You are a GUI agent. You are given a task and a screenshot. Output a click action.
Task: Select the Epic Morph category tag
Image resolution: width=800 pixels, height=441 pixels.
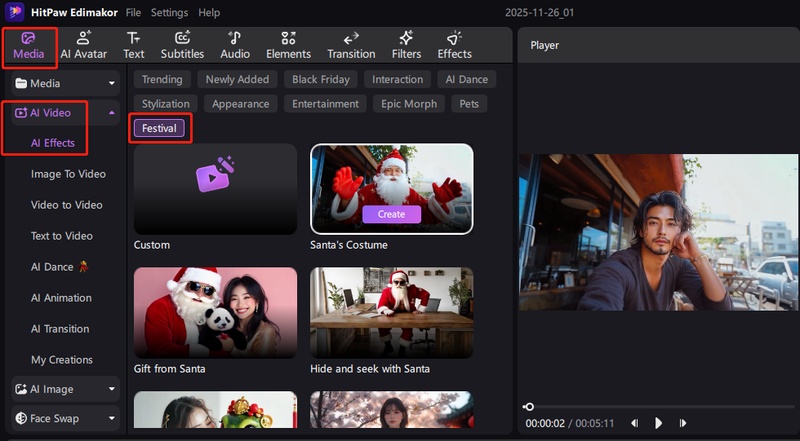(x=409, y=104)
